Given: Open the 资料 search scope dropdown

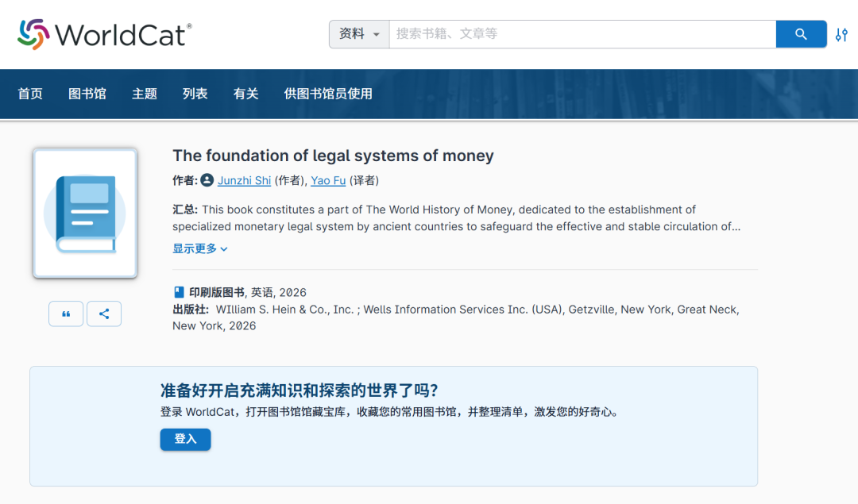Looking at the screenshot, I should (x=359, y=34).
